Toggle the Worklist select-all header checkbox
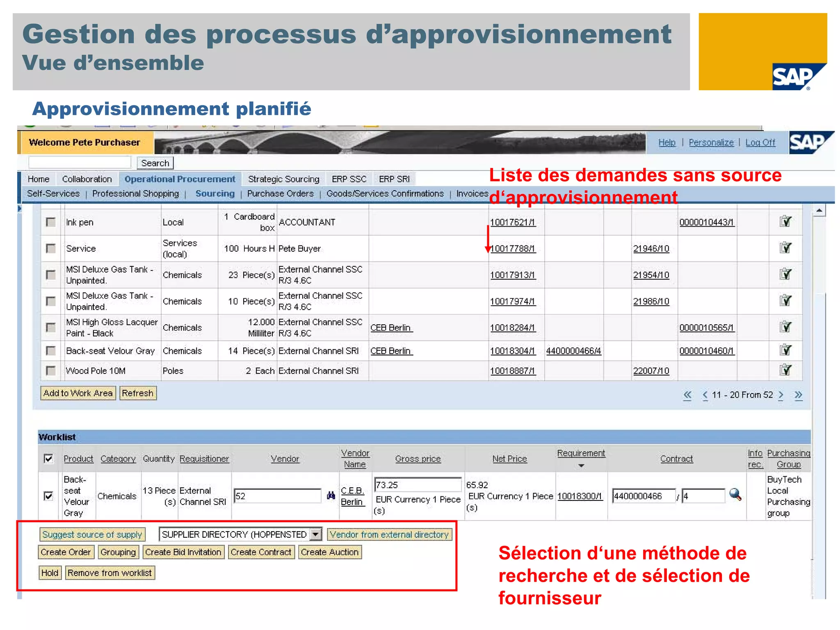Image resolution: width=840 pixels, height=630 pixels. (48, 458)
